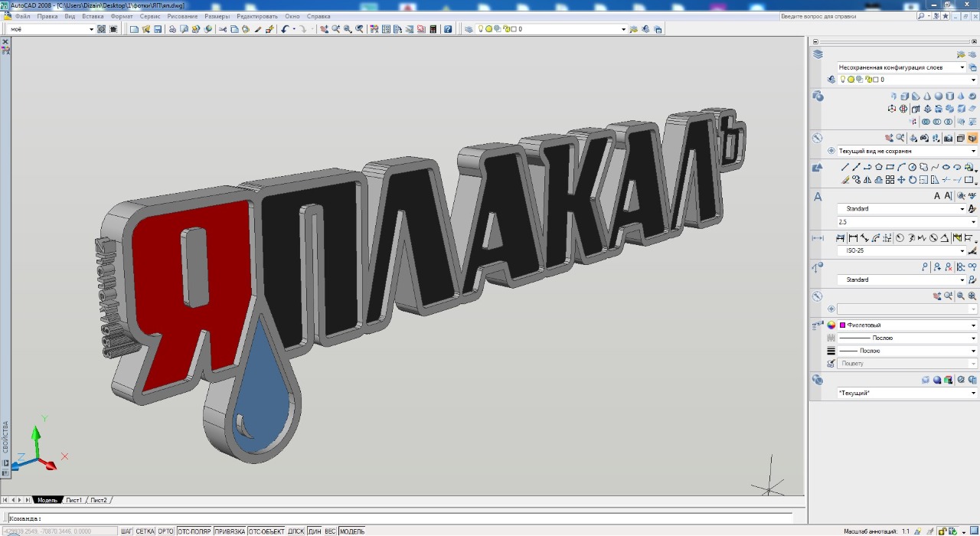Image resolution: width=980 pixels, height=536 pixels.
Task: Select the Polygon tool in draw panel
Action: [x=879, y=167]
